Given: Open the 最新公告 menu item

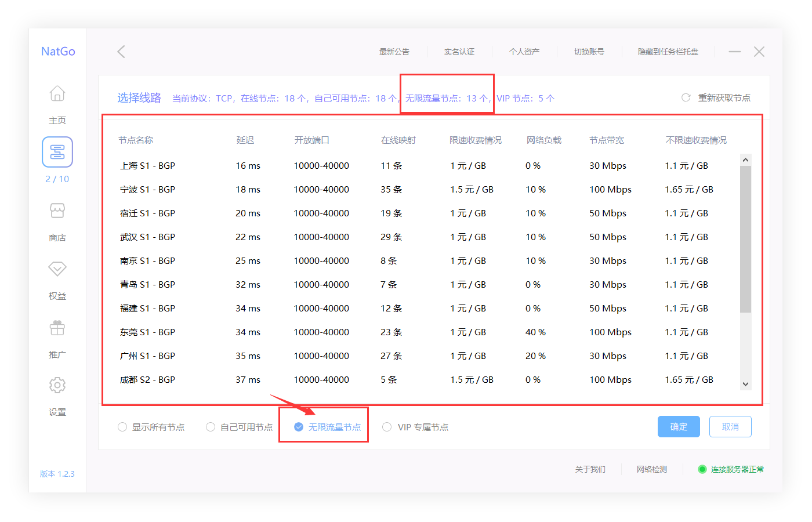Looking at the screenshot, I should pos(394,52).
